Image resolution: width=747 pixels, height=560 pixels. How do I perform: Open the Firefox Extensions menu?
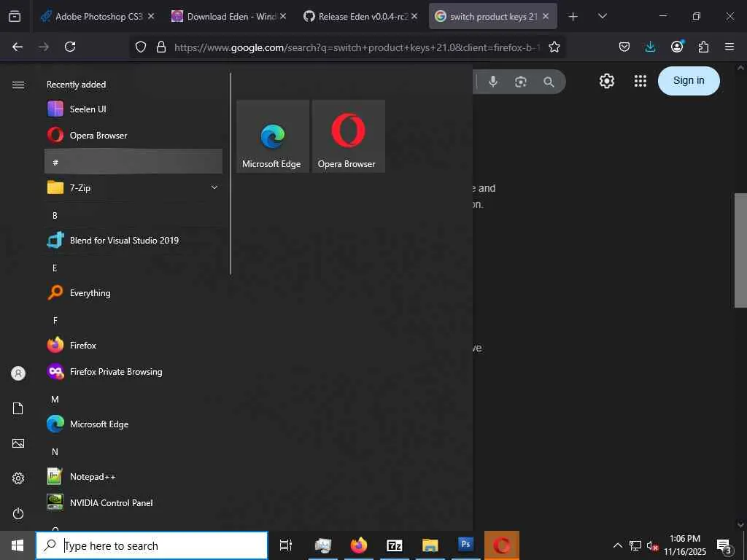pyautogui.click(x=703, y=47)
